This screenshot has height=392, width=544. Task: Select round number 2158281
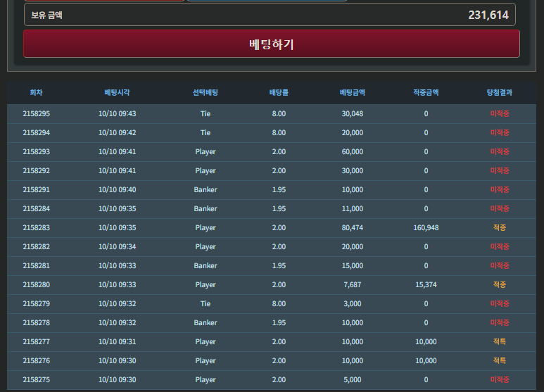coord(37,266)
